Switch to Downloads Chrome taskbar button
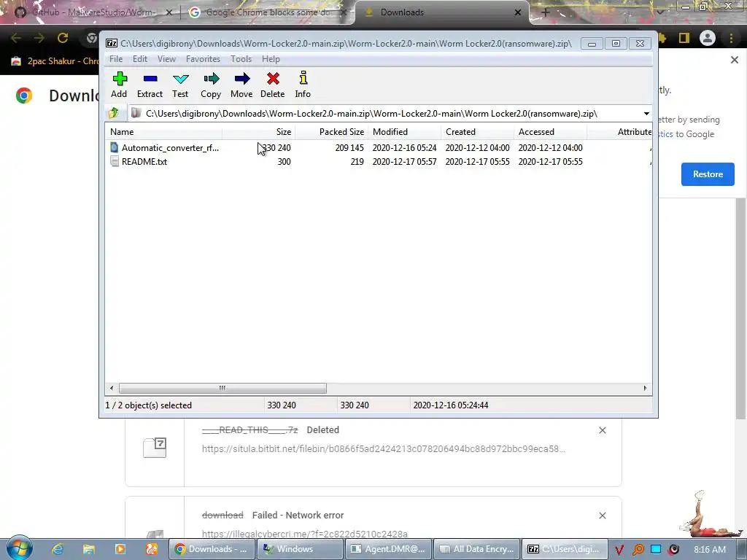Viewport: 747px width, 560px height. [x=212, y=549]
